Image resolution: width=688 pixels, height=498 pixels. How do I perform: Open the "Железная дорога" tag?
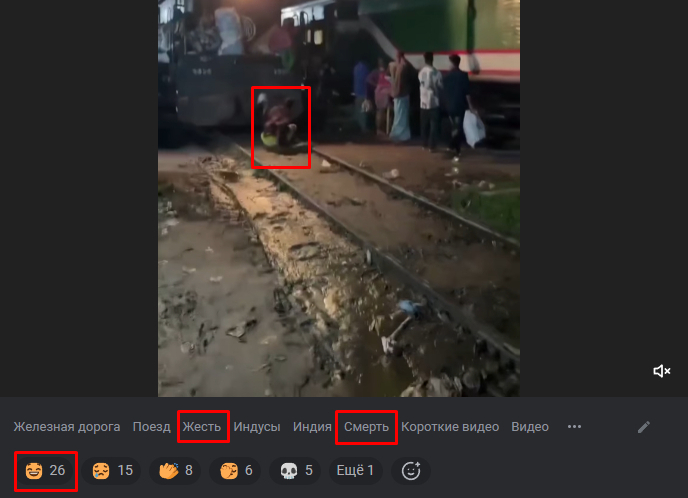click(69, 427)
